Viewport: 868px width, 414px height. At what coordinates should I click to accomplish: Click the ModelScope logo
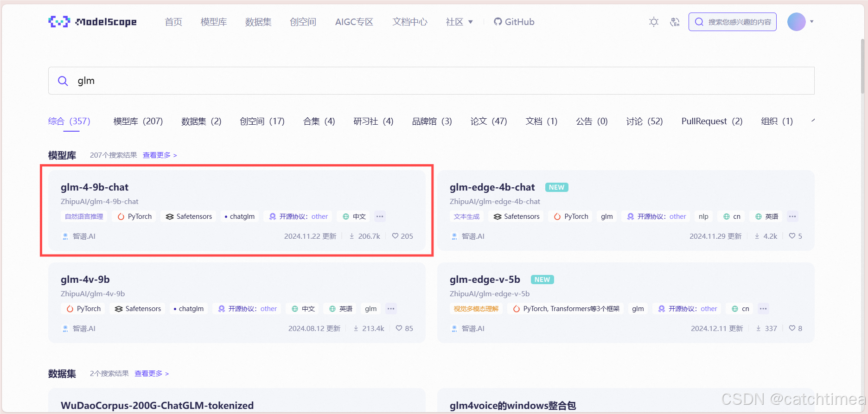pos(92,22)
